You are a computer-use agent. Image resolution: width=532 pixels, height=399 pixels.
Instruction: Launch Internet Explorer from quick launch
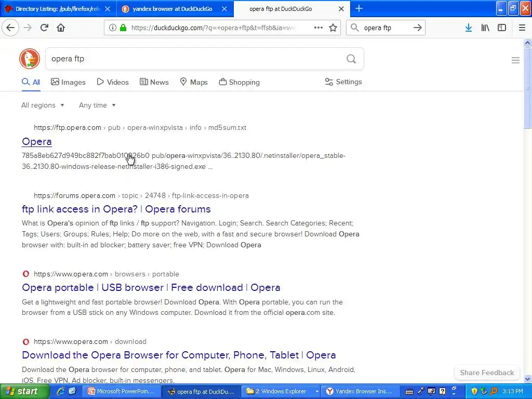pyautogui.click(x=61, y=391)
